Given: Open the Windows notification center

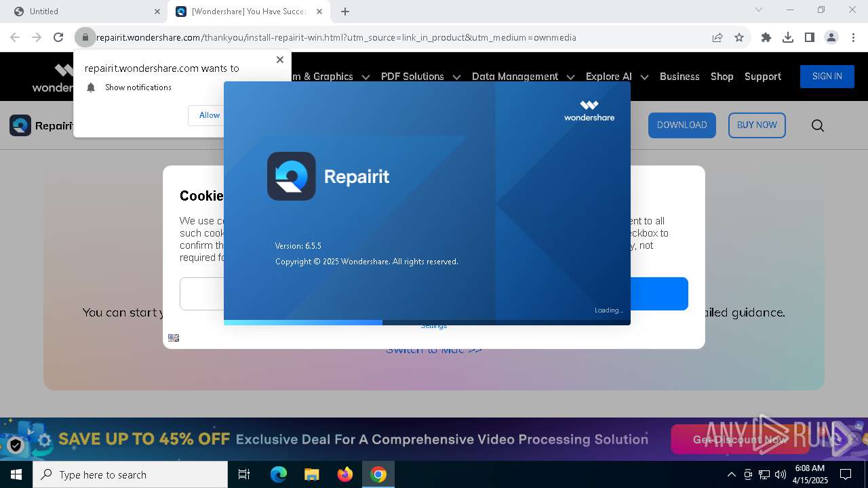Looking at the screenshot, I should click(x=846, y=474).
